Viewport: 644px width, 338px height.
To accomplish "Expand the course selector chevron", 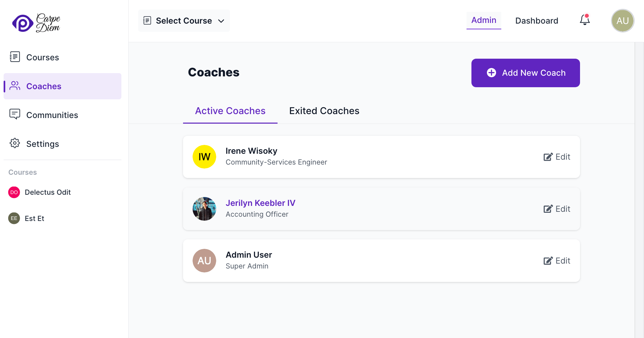I will [x=221, y=21].
